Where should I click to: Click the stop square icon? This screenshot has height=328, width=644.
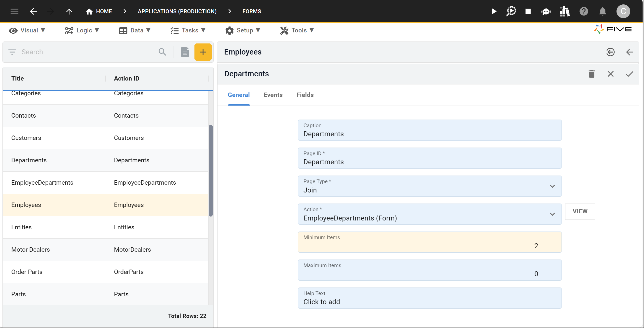pos(528,11)
